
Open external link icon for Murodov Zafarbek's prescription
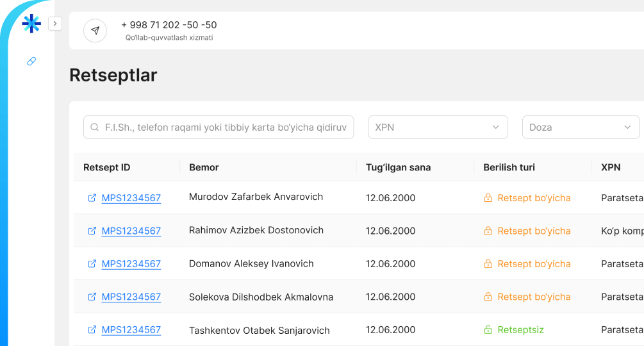92,198
